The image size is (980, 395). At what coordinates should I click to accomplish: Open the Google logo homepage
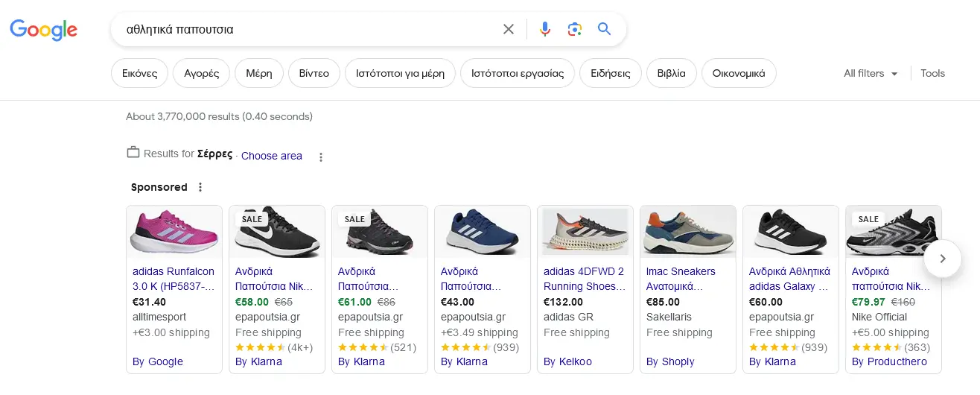(x=44, y=30)
